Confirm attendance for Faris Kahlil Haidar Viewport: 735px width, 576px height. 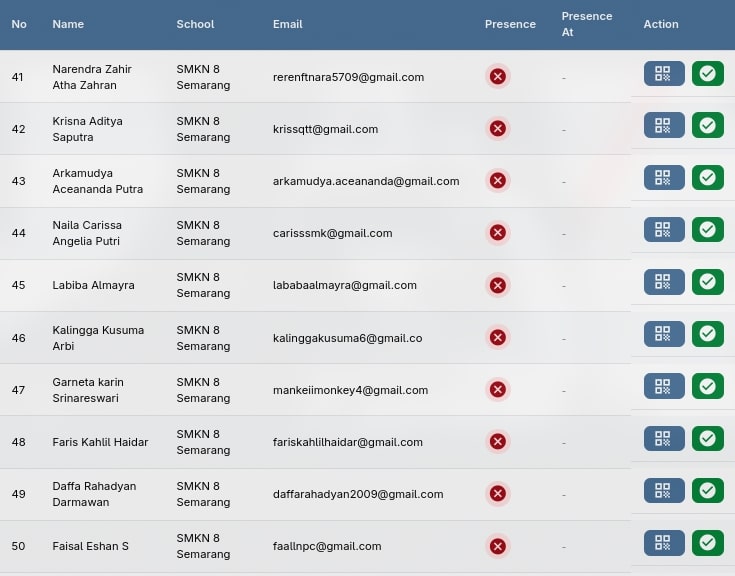coord(707,438)
